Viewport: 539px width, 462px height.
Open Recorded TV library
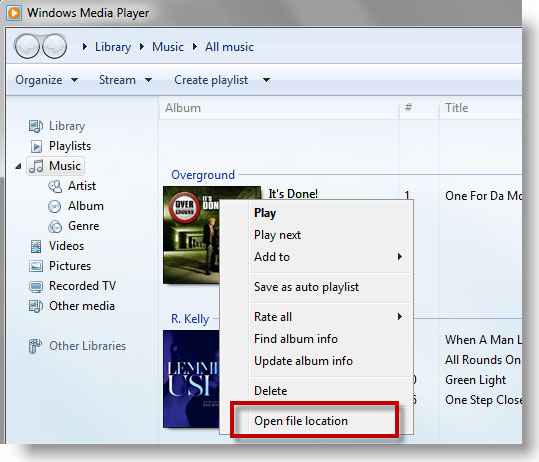[82, 286]
